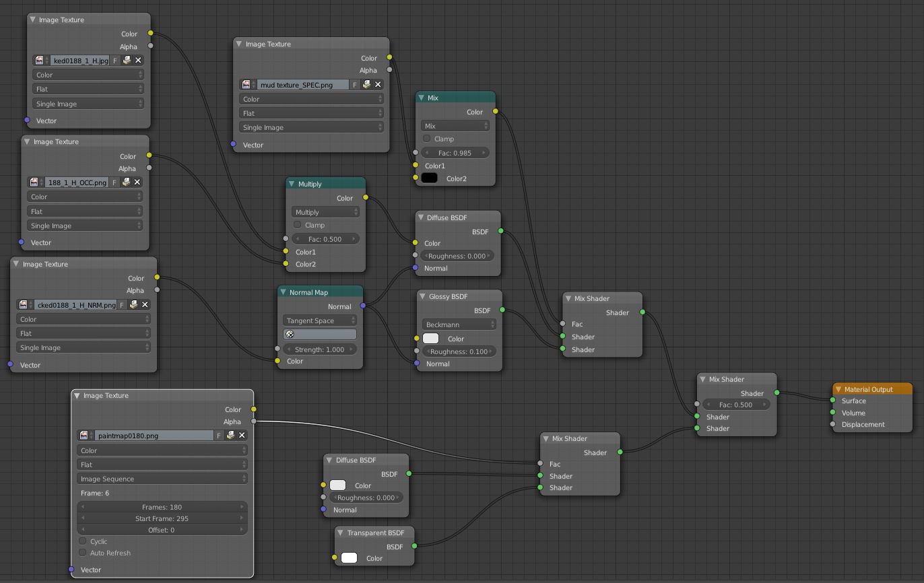The image size is (924, 583).
Task: Click the image browse icon for 188_1_H_OCC.png
Action: tap(36, 182)
